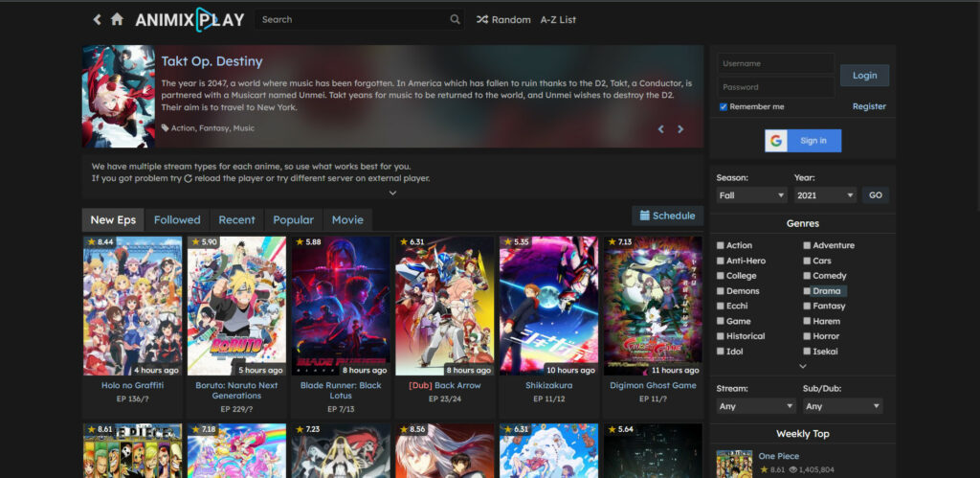Viewport: 980px width, 478px height.
Task: Select the Comedy genre checkbox
Action: [x=807, y=275]
